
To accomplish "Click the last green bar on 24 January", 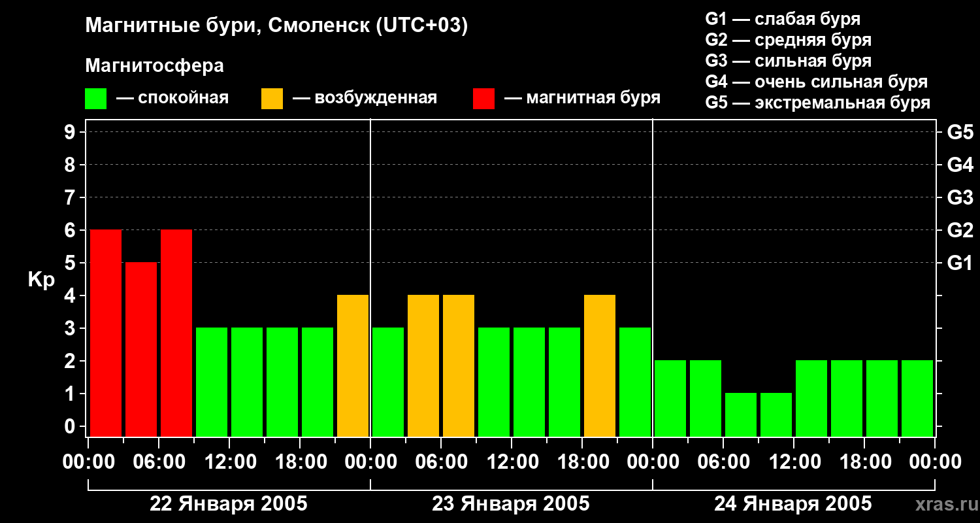I will pyautogui.click(x=917, y=398).
